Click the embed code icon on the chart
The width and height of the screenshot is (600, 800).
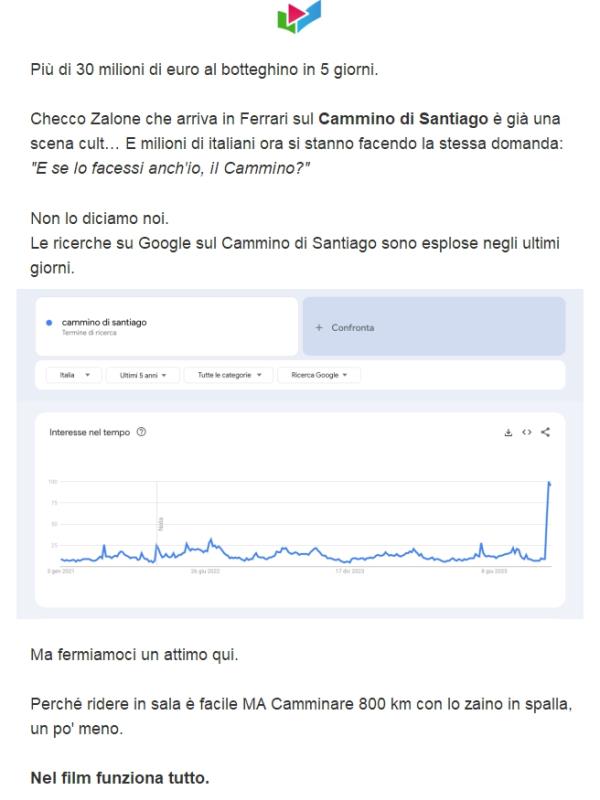click(x=527, y=432)
